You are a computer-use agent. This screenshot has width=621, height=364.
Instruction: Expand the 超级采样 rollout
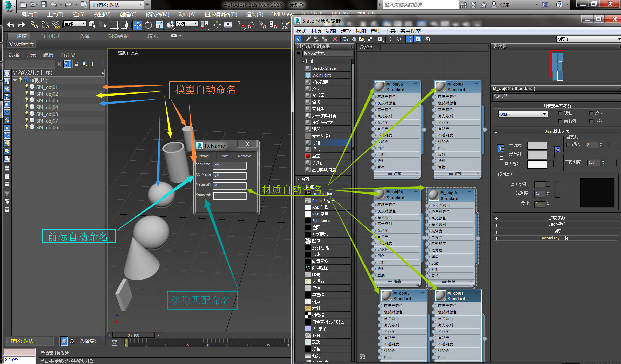(x=557, y=224)
